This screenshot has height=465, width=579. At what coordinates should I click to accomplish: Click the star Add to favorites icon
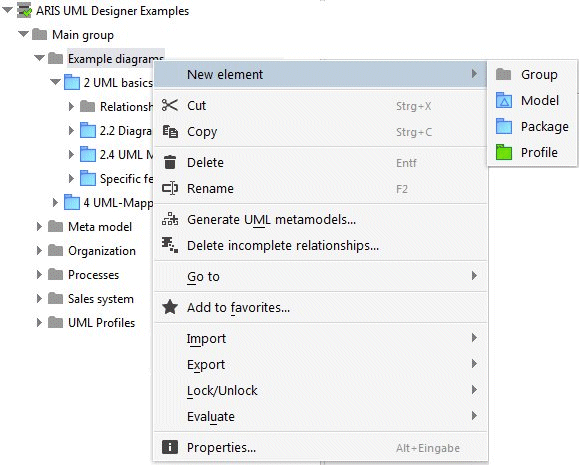pos(170,307)
